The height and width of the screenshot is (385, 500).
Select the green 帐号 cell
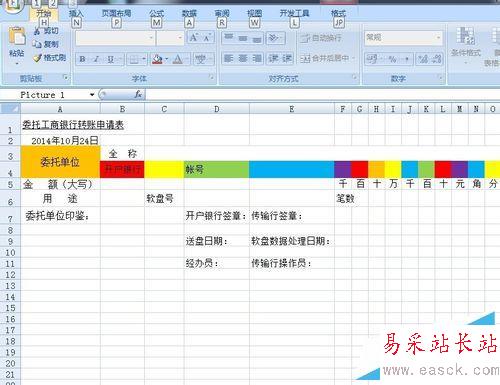click(217, 169)
